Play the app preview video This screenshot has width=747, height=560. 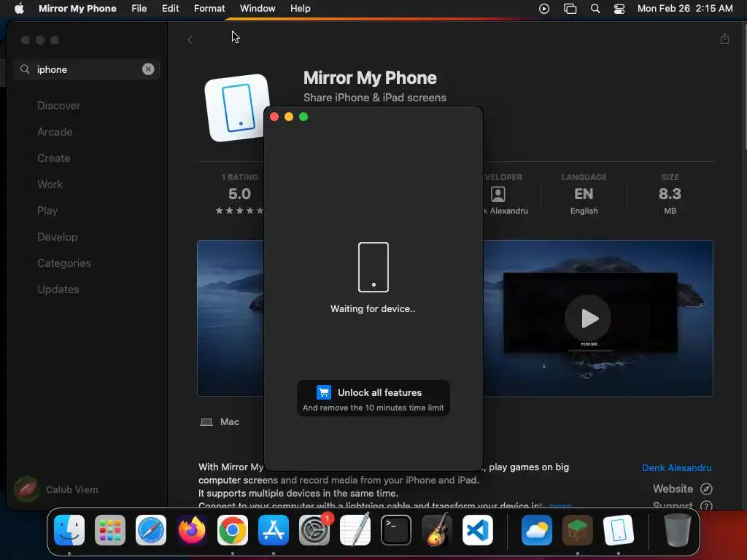point(588,318)
